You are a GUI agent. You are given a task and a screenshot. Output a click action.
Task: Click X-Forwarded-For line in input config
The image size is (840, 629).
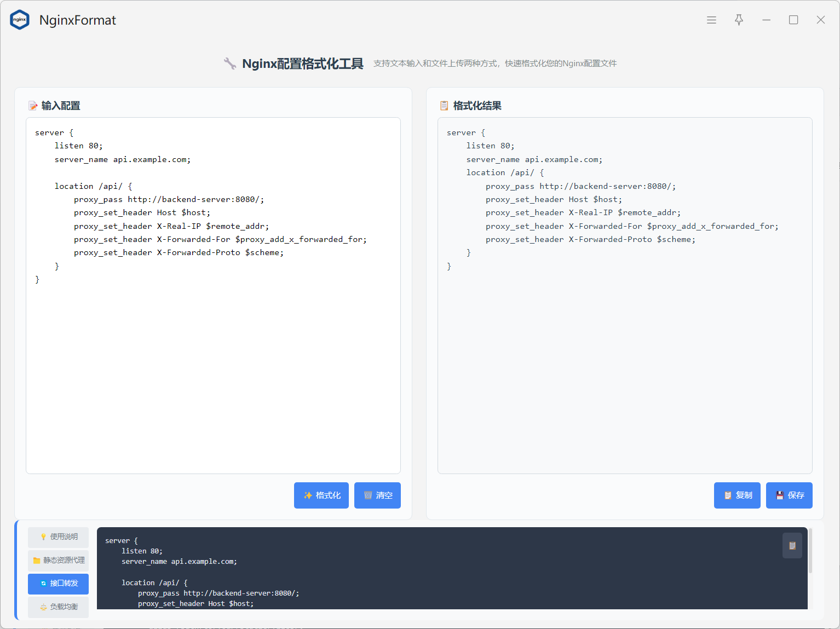221,240
